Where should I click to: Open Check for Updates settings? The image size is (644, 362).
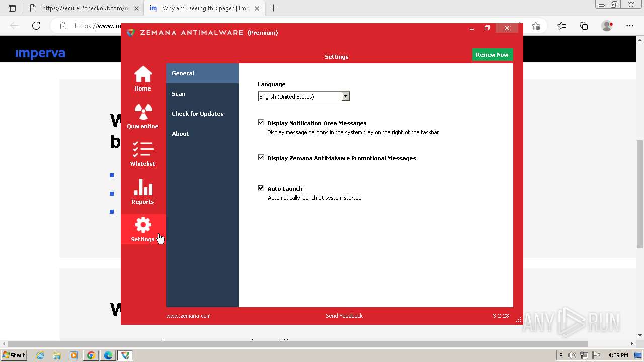pos(202,114)
